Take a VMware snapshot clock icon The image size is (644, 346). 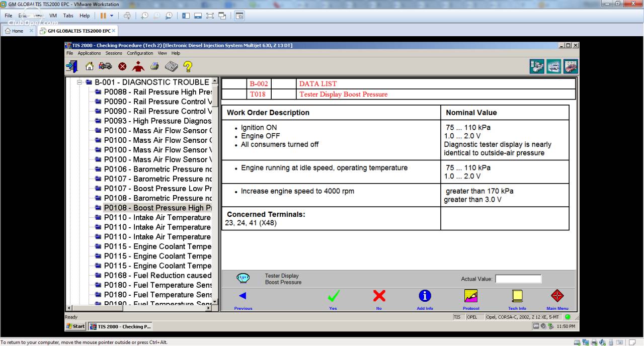(144, 16)
